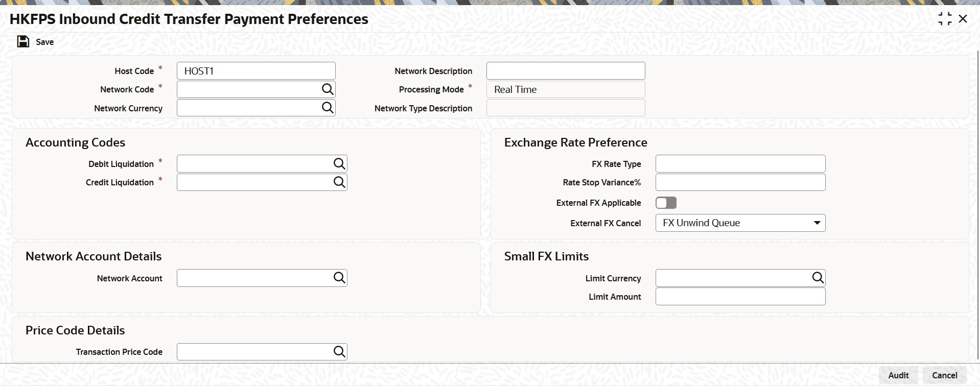Click the Cancel button
Screen dimensions: 980x386
point(944,375)
